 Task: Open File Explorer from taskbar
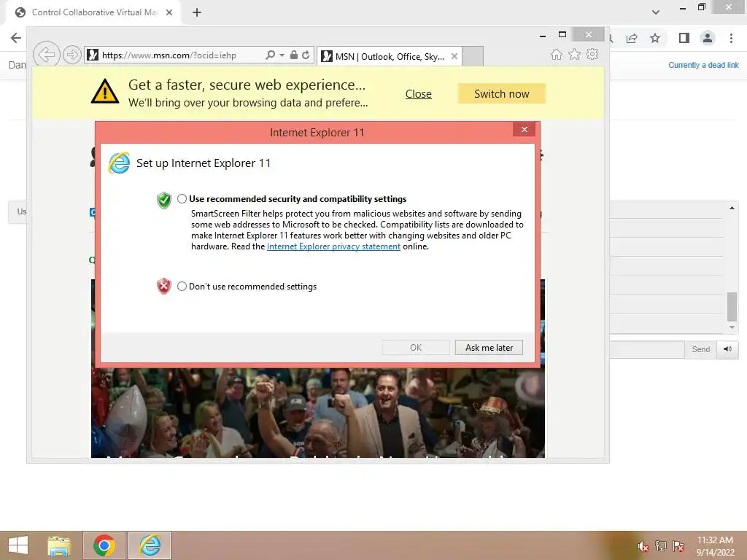coord(59,545)
